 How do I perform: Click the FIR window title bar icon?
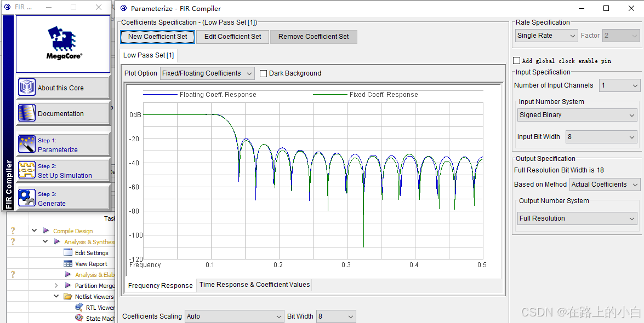click(x=7, y=7)
